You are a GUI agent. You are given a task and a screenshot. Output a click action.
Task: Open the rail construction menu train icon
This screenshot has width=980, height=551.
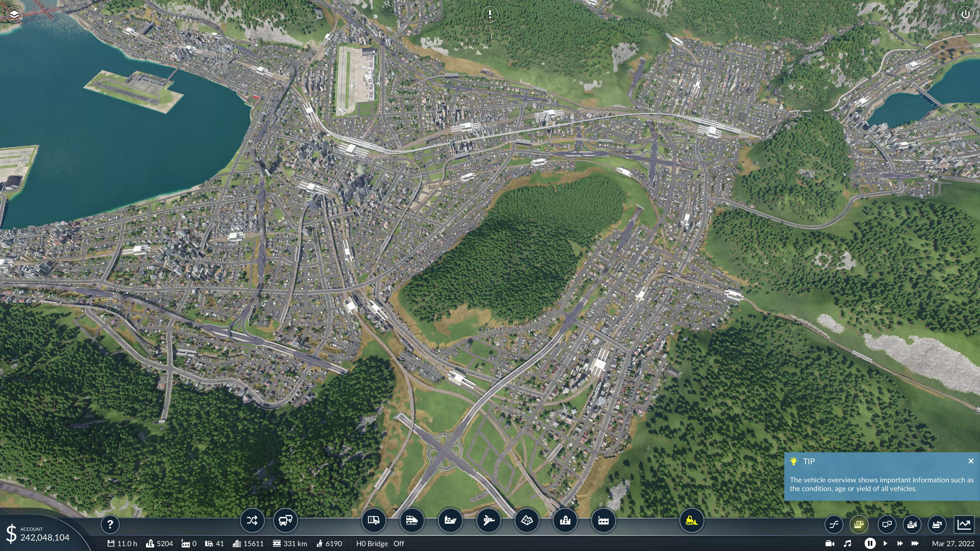(412, 520)
